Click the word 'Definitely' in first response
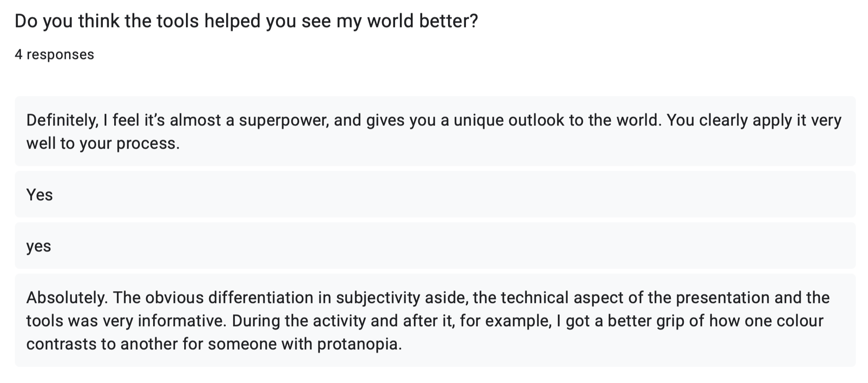The height and width of the screenshot is (383, 868). pyautogui.click(x=62, y=120)
